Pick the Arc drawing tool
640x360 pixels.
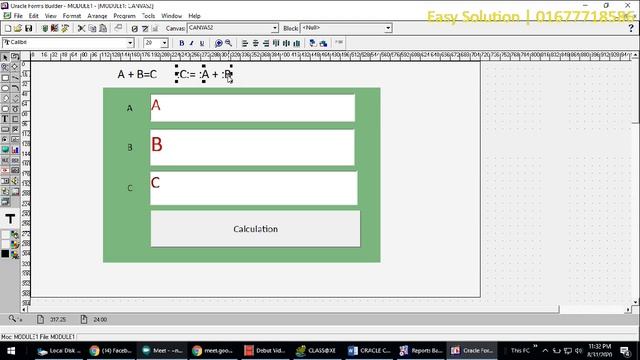[x=15, y=88]
